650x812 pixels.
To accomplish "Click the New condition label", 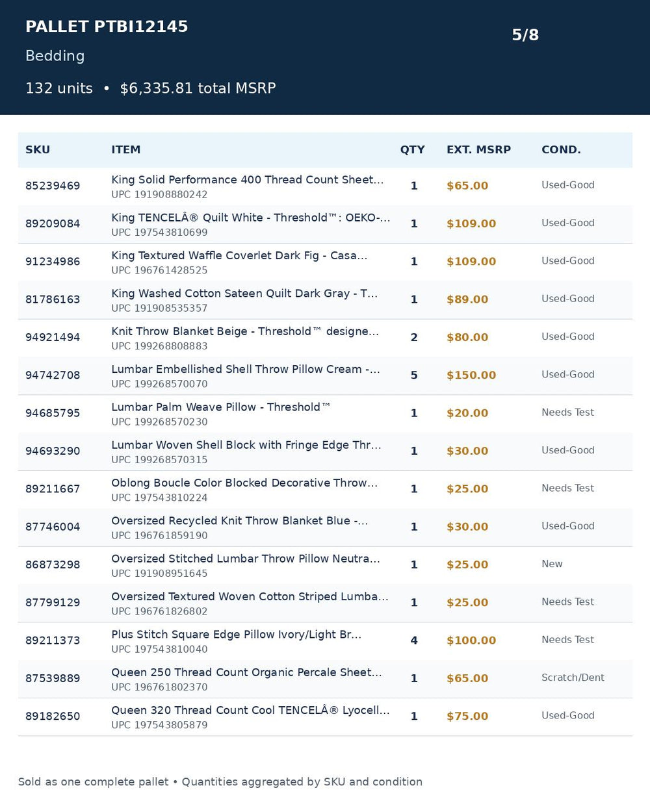I will [552, 564].
